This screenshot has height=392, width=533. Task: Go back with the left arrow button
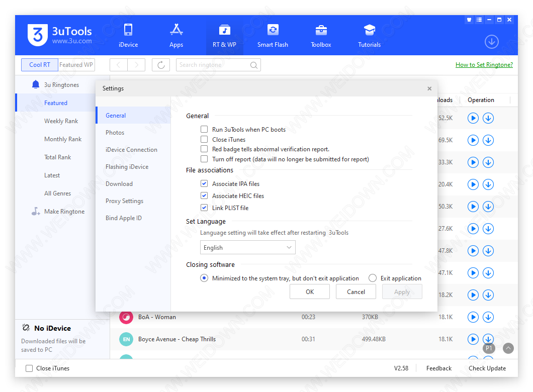119,65
